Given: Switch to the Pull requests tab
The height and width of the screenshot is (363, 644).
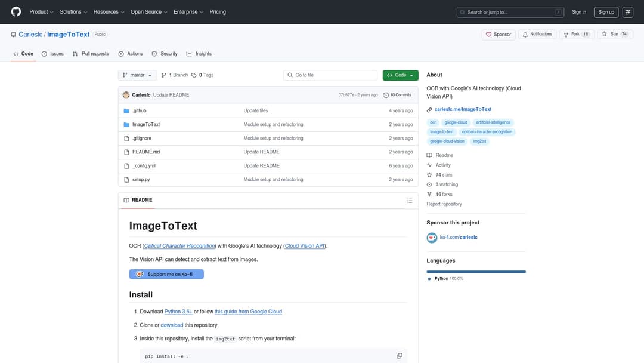Looking at the screenshot, I should pos(91,54).
